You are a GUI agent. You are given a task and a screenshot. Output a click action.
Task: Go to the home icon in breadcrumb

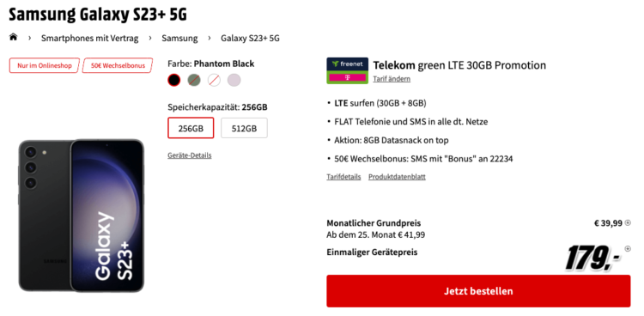(14, 38)
